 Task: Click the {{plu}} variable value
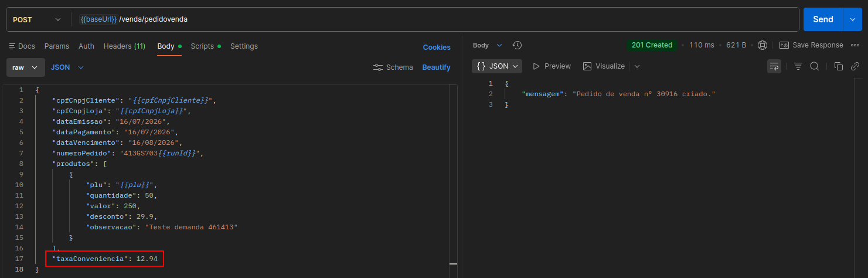point(136,185)
